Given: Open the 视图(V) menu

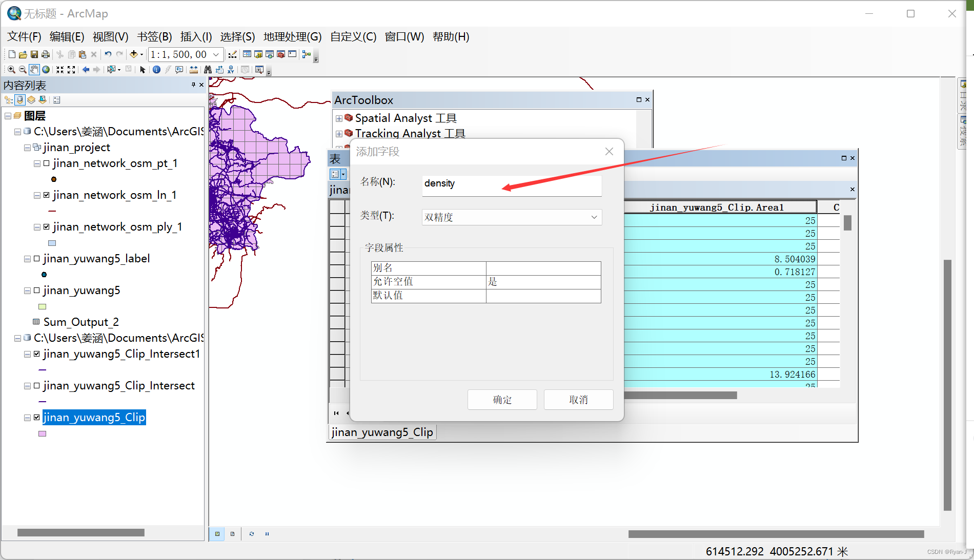Looking at the screenshot, I should click(110, 37).
